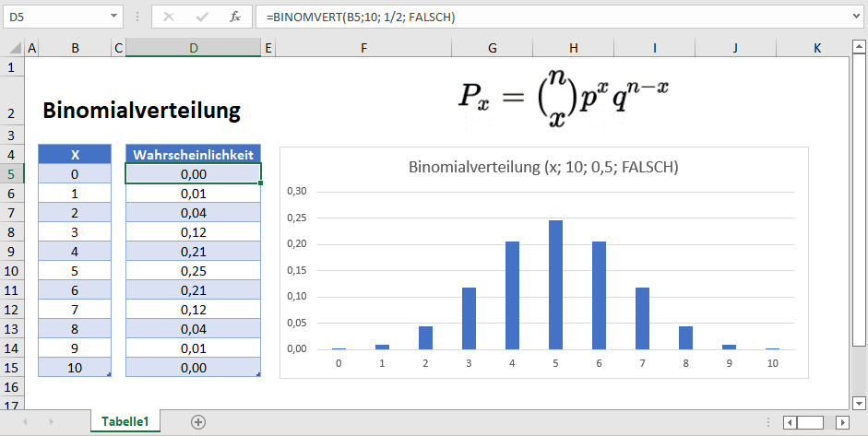Screen dimensions: 868x436
Task: Select probability cell 0,25
Action: tap(193, 271)
